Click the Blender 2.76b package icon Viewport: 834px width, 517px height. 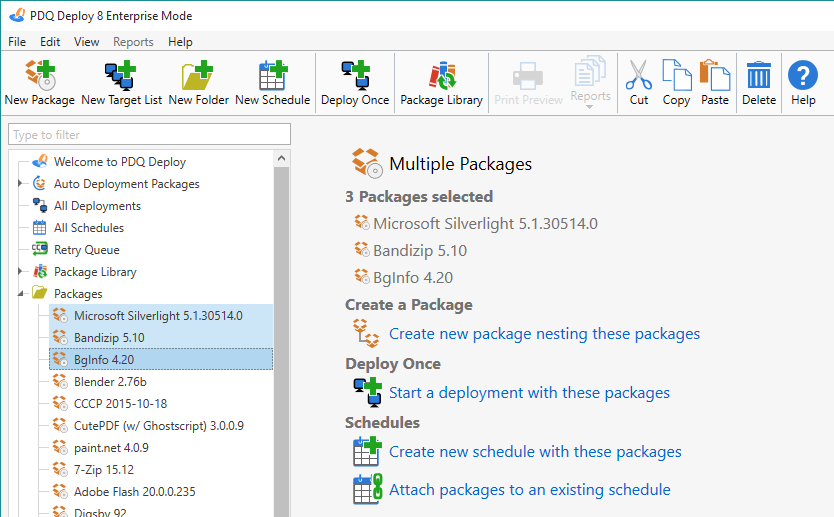click(60, 381)
